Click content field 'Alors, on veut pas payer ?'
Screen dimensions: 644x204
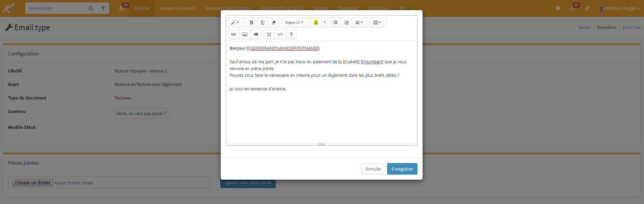141,113
